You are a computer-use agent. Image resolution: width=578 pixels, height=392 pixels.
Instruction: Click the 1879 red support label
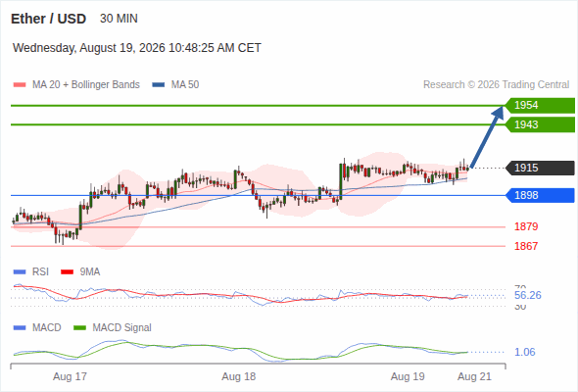click(526, 226)
